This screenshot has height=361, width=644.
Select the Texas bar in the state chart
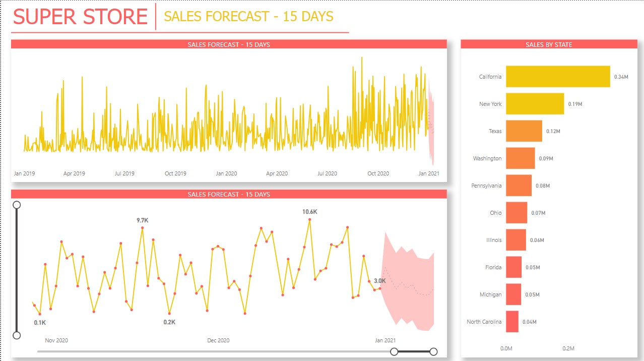[x=524, y=131]
